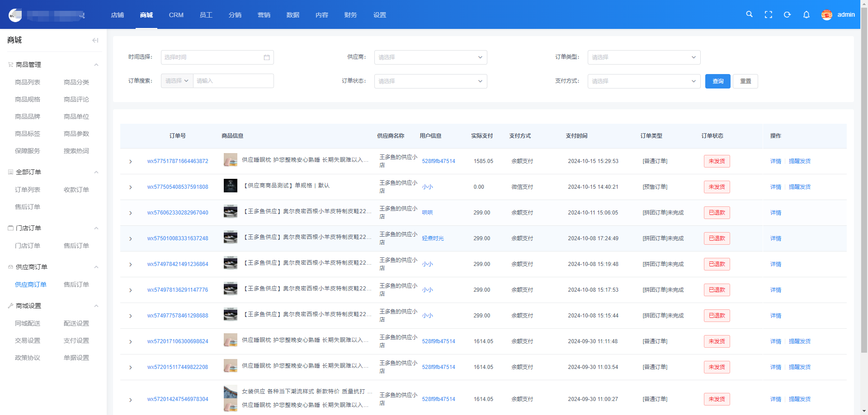Expand row for order wx577517871664463872
Viewport: 868px width, 415px height.
click(x=131, y=162)
